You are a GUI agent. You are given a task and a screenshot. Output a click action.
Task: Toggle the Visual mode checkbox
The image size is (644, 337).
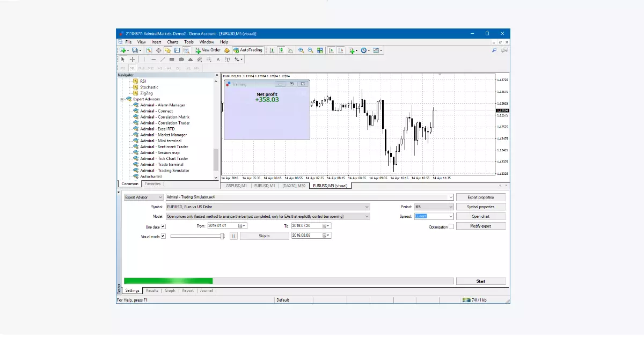tap(163, 236)
